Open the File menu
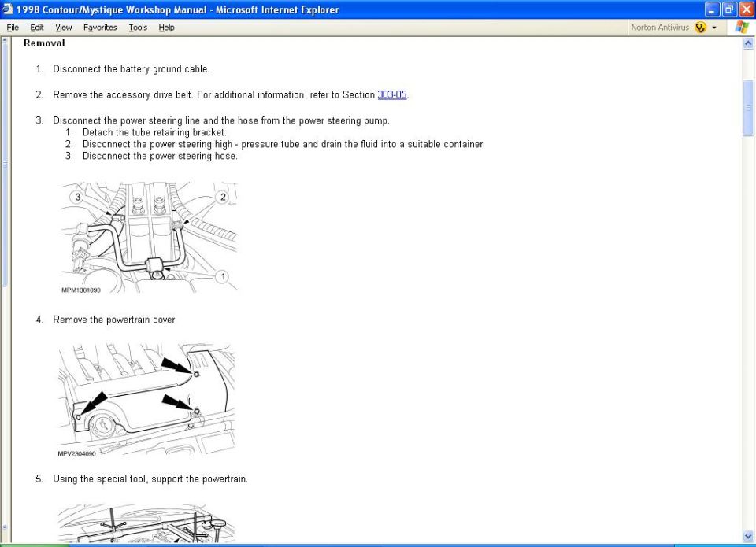Screen dimensions: 756x547 [13, 28]
